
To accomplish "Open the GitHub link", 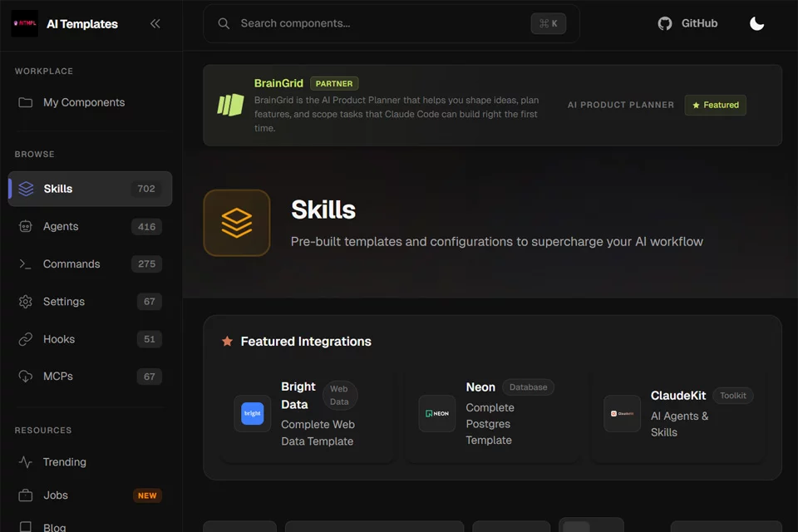I will (x=687, y=23).
